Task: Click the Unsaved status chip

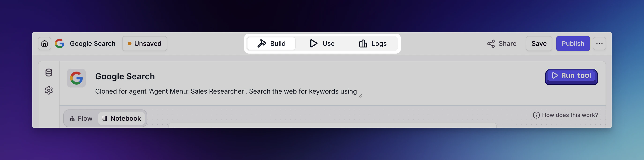Action: 145,44
